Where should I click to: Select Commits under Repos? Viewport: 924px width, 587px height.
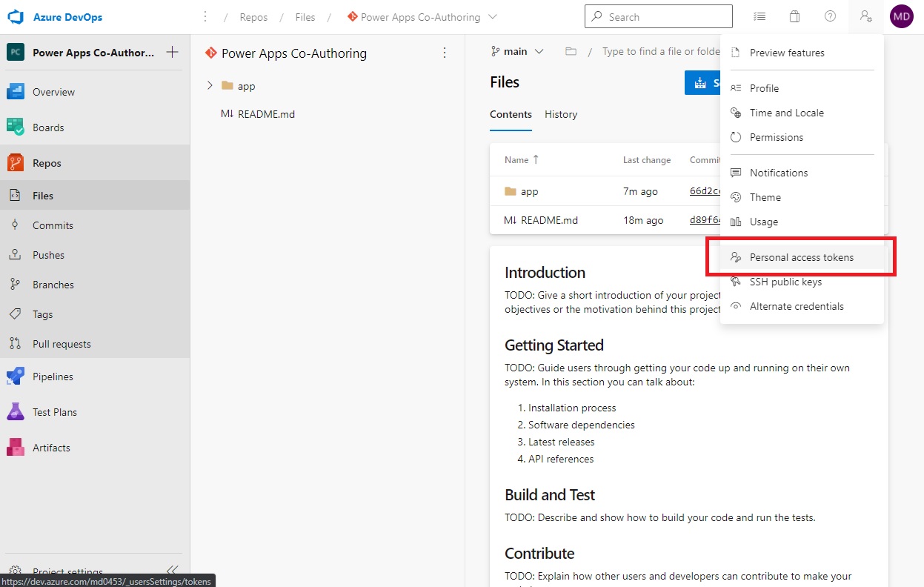51,225
